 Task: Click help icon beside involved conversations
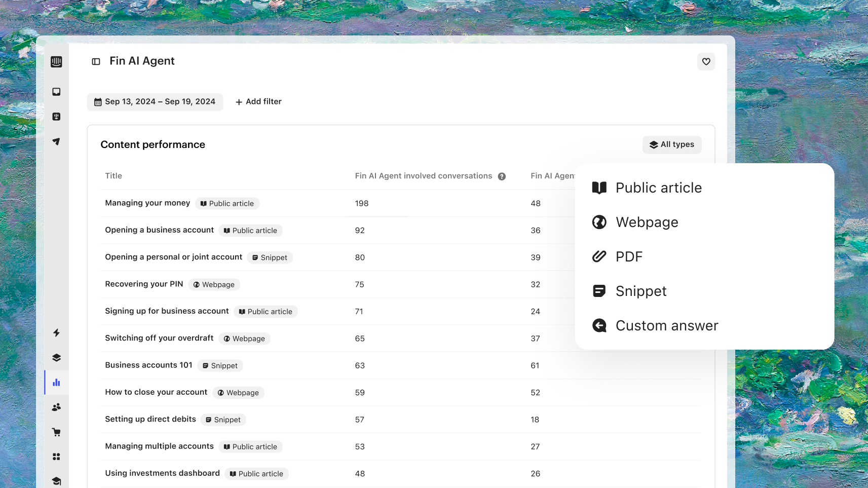coord(502,176)
